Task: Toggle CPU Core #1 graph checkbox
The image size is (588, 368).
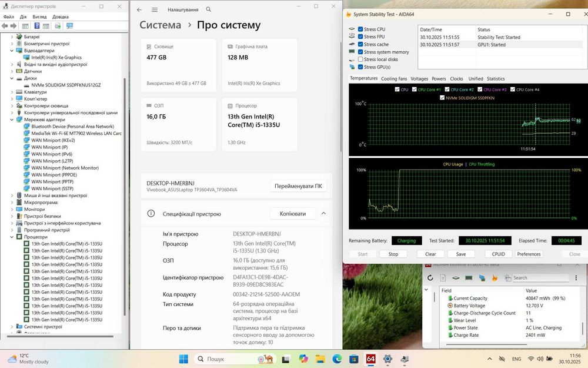Action: 415,89
